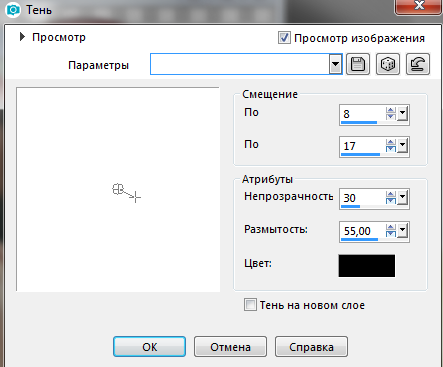Open the slider dropdown for Непрозрачность
The height and width of the screenshot is (367, 443).
(402, 197)
